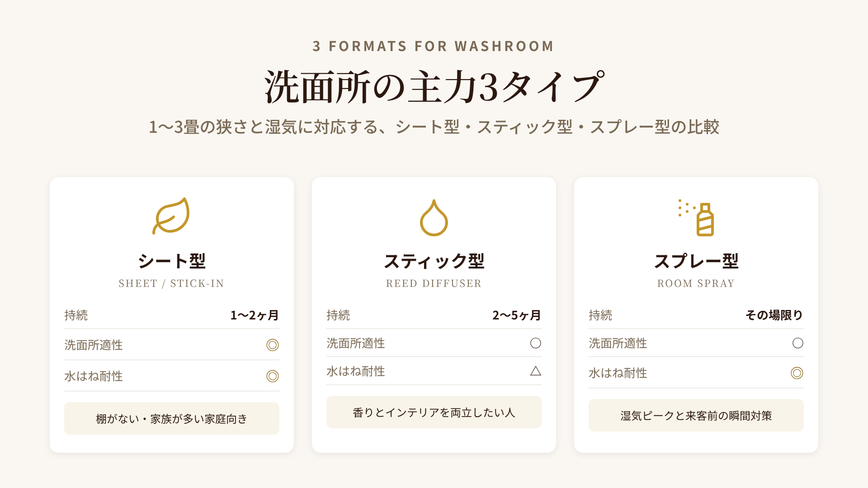Click the main title 洗面所の主力3タイプ
Viewport: 868px width, 488px height.
click(434, 87)
